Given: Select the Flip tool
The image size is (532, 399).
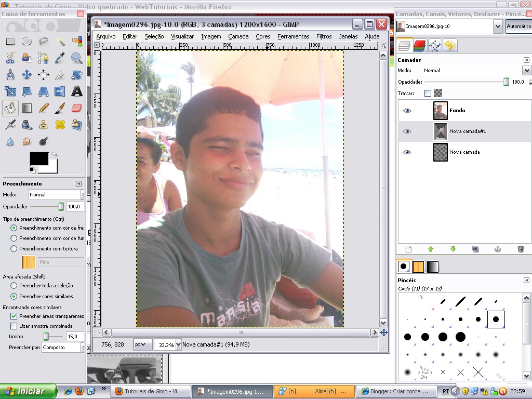Looking at the screenshot, I should coord(60,91).
